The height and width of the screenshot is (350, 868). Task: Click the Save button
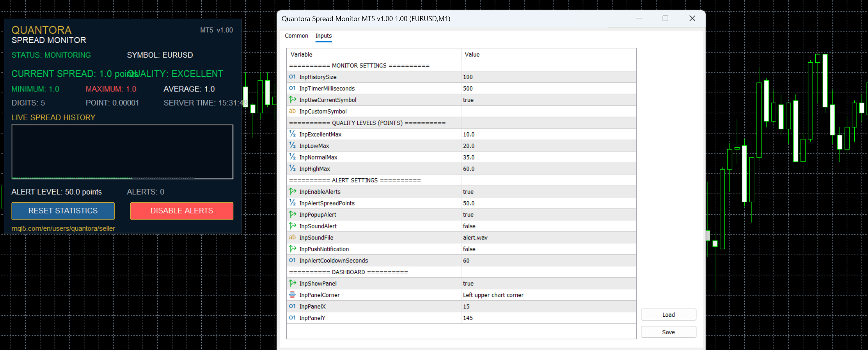[x=669, y=332]
